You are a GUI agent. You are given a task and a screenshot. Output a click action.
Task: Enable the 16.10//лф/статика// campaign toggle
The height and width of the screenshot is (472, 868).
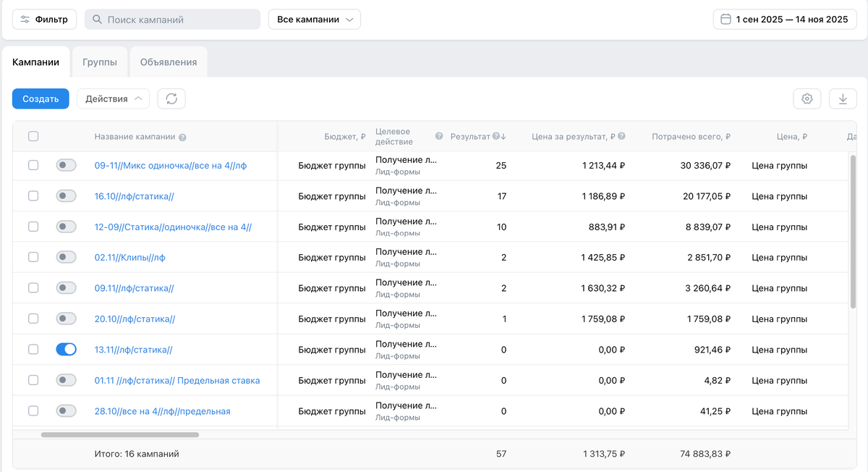click(x=66, y=196)
